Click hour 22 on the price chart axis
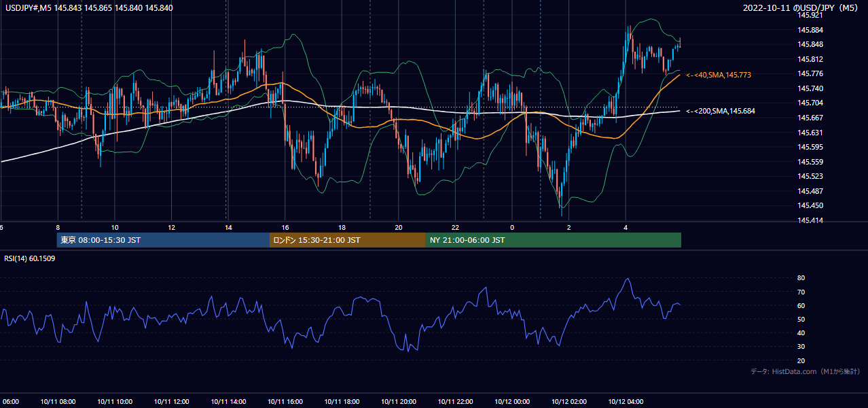868x408 pixels. point(455,227)
